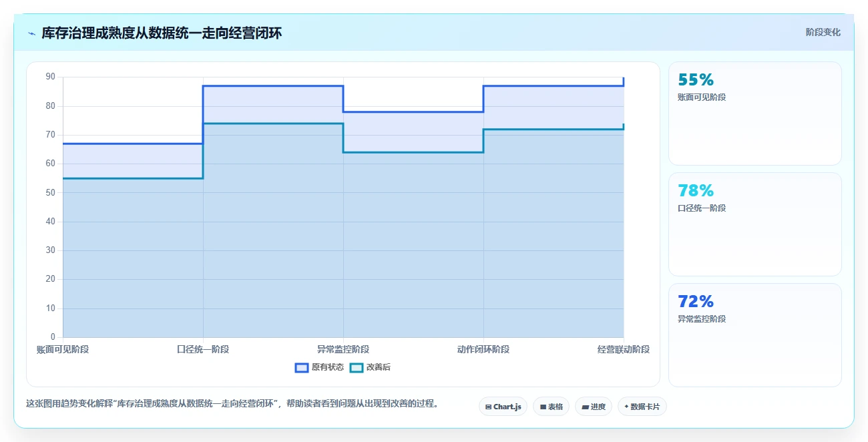Click the 异常监控阶段 x-axis label
Viewport: 868px width, 442px height.
click(x=343, y=349)
